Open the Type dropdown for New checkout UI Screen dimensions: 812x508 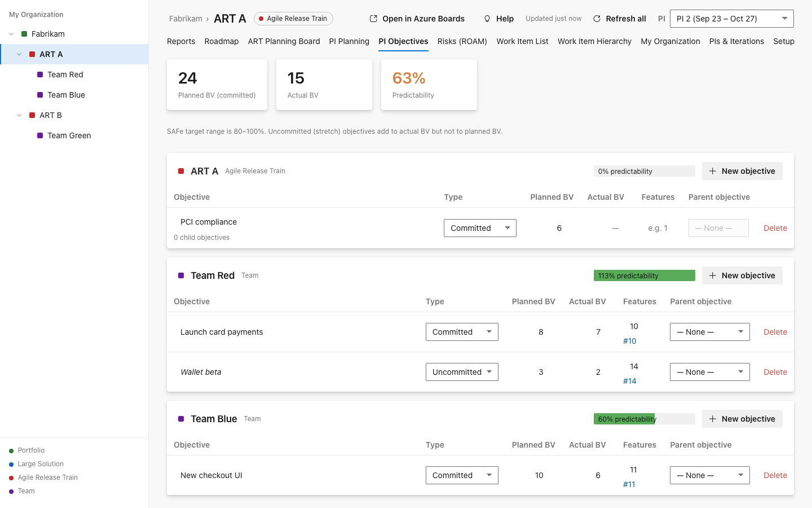[462, 475]
